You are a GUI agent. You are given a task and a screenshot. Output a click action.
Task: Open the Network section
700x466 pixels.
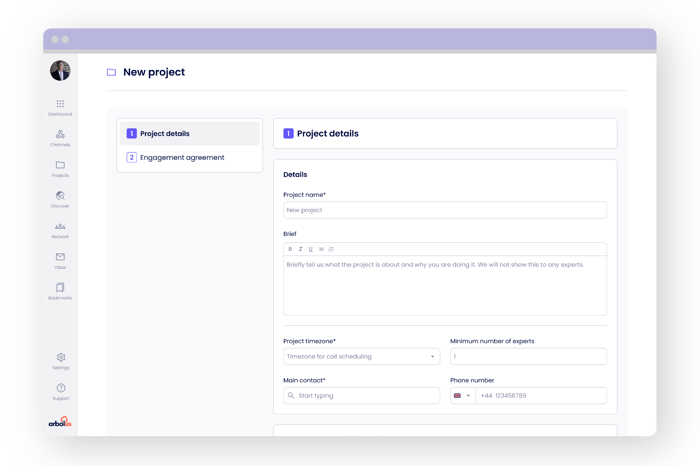click(60, 229)
